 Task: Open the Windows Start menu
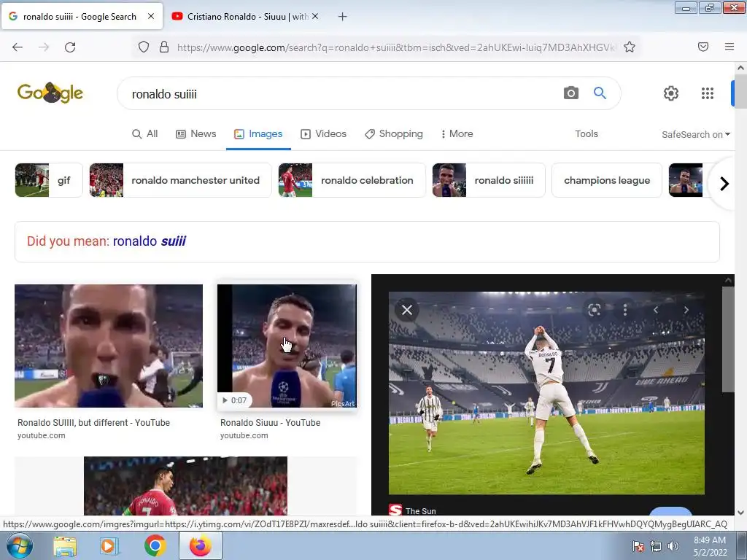coord(19,545)
